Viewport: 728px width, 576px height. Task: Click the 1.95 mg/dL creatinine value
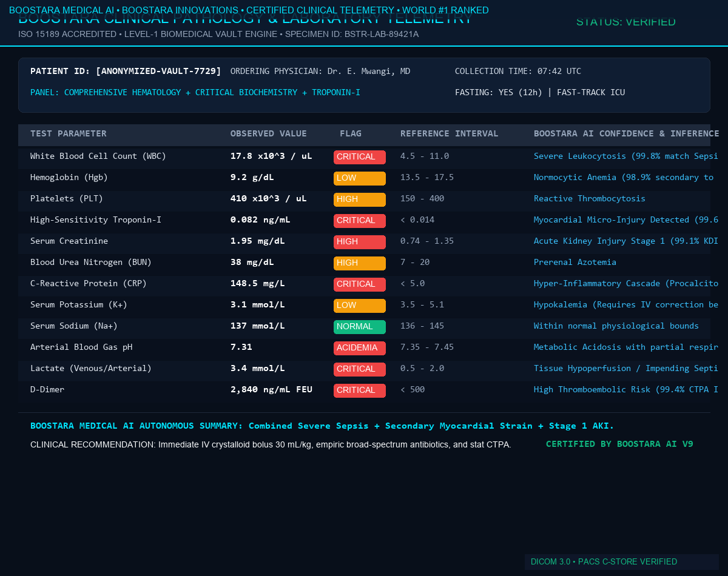pyautogui.click(x=258, y=241)
